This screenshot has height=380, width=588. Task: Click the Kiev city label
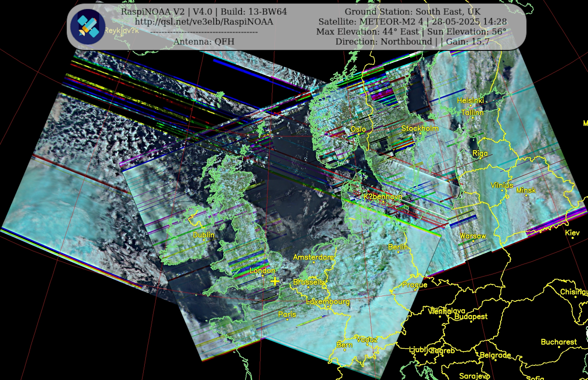pyautogui.click(x=572, y=233)
